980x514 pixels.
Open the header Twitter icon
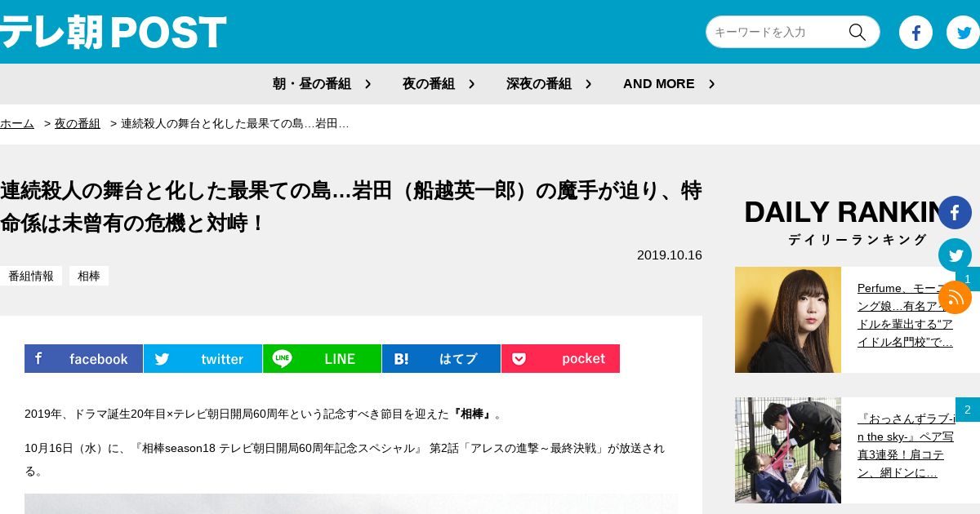[963, 33]
